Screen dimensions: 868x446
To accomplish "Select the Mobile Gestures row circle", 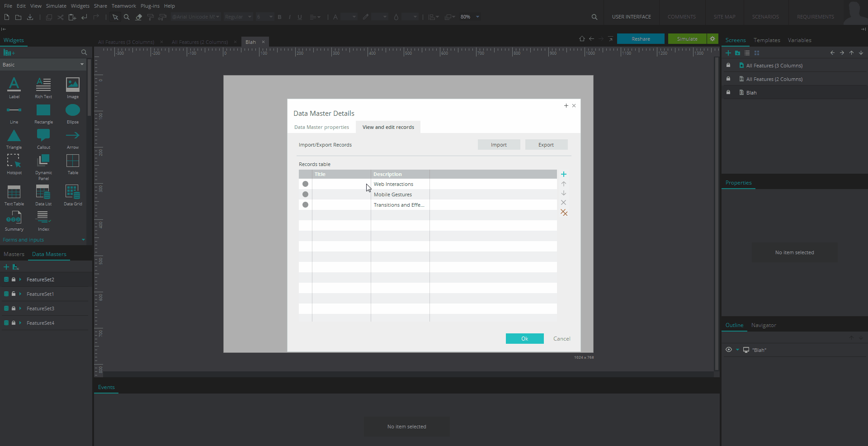I will tap(305, 195).
